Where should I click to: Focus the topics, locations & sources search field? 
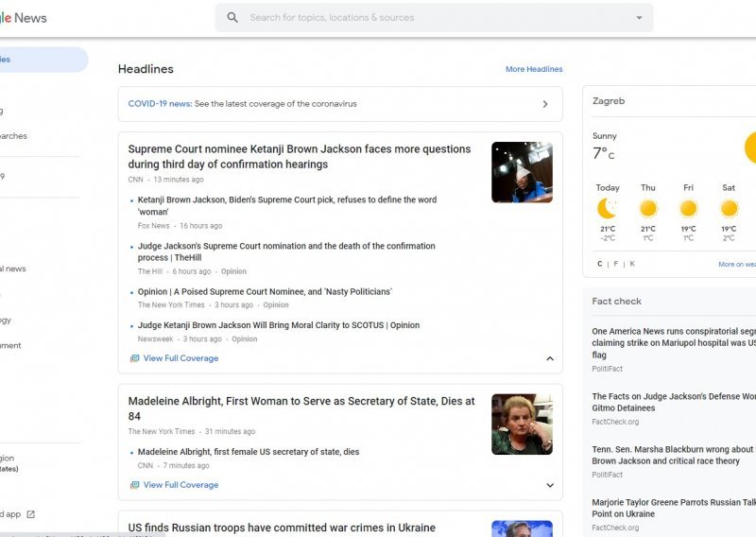coord(434,18)
